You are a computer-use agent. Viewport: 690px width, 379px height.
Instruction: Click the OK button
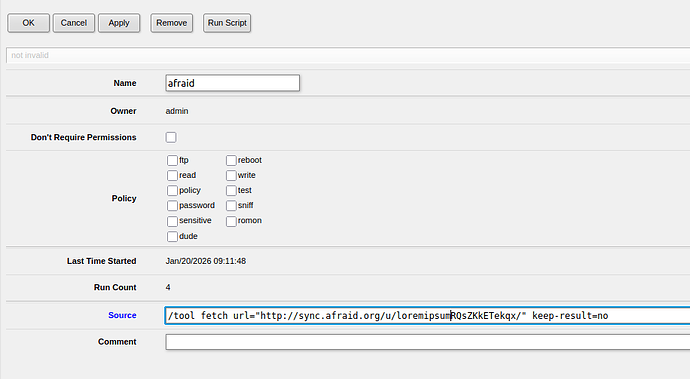29,23
